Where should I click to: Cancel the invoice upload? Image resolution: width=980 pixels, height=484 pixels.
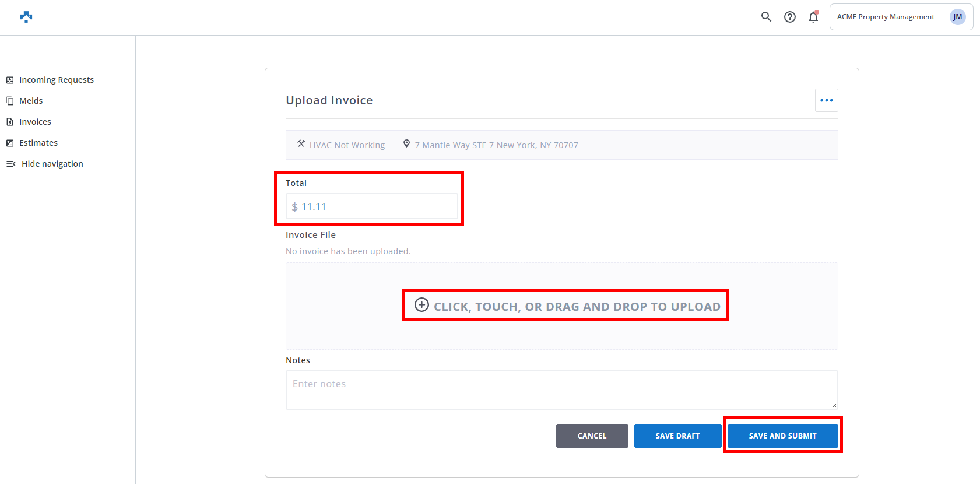[592, 436]
